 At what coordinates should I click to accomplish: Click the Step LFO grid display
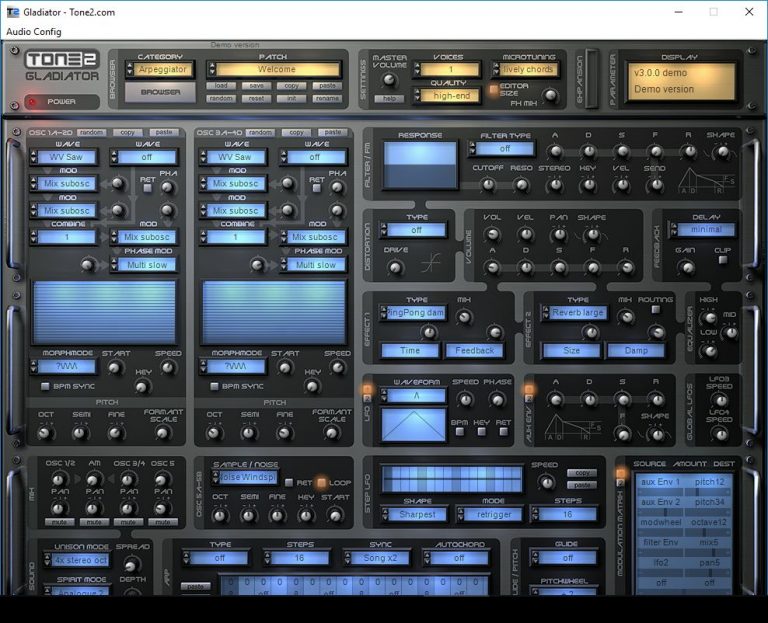(x=452, y=479)
